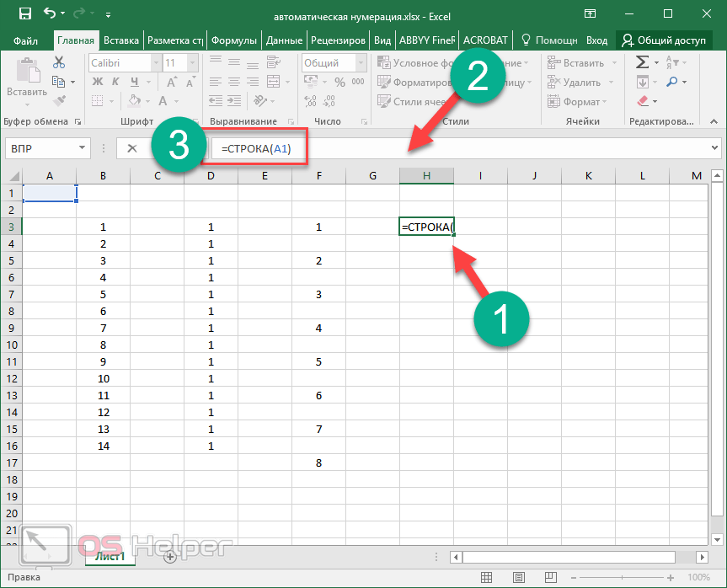This screenshot has height=588, width=727.
Task: Toggle center text alignment
Action: (233, 82)
